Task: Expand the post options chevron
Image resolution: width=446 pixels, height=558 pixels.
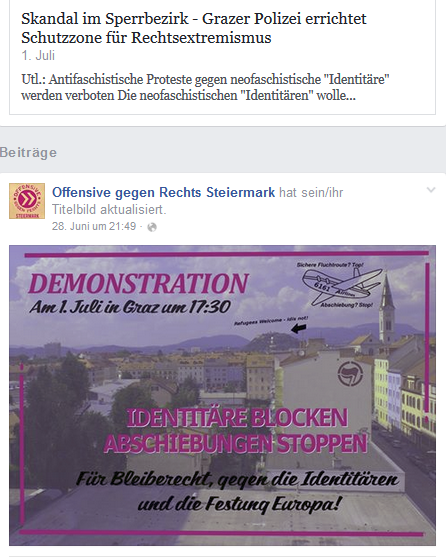Action: (431, 190)
